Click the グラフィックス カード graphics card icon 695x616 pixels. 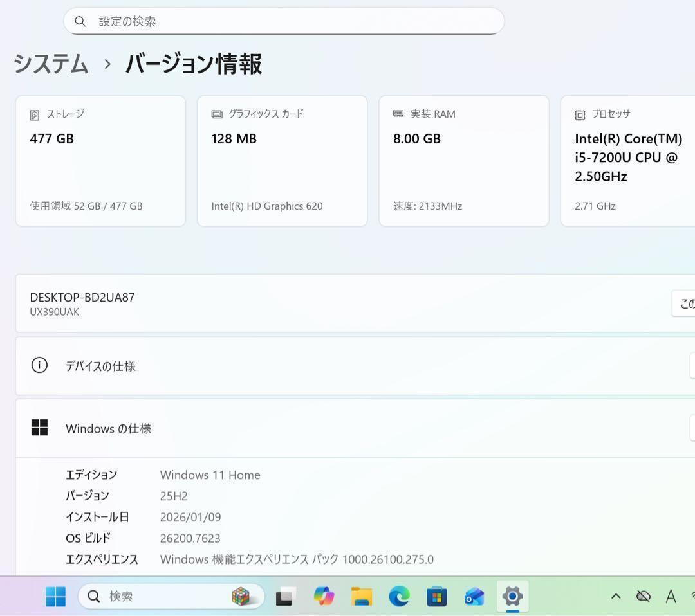click(x=216, y=114)
